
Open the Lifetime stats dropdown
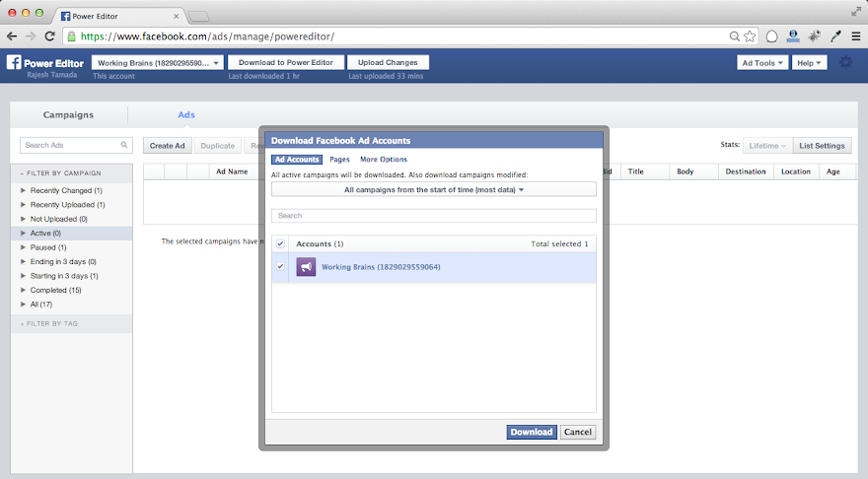tap(767, 146)
